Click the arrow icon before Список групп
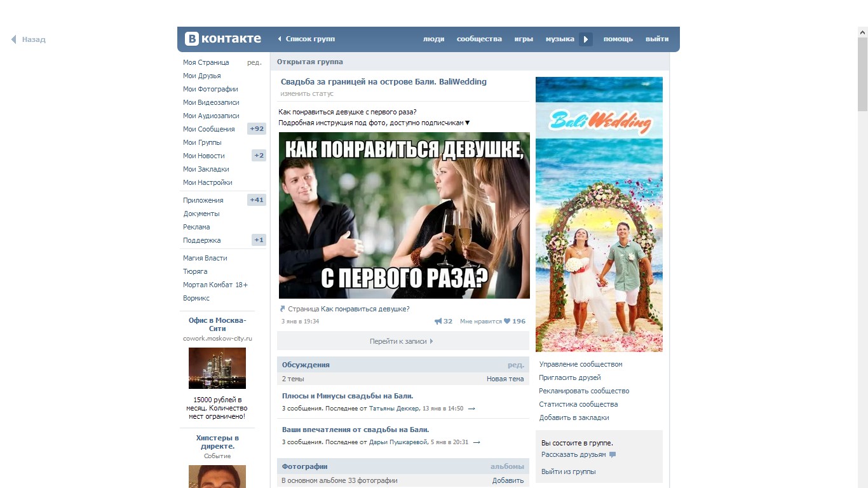Screen dimensions: 868x488 pos(280,39)
